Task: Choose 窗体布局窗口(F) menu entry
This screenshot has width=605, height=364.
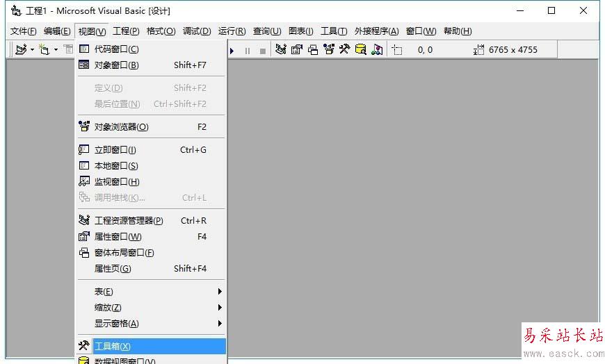Action: coord(151,253)
